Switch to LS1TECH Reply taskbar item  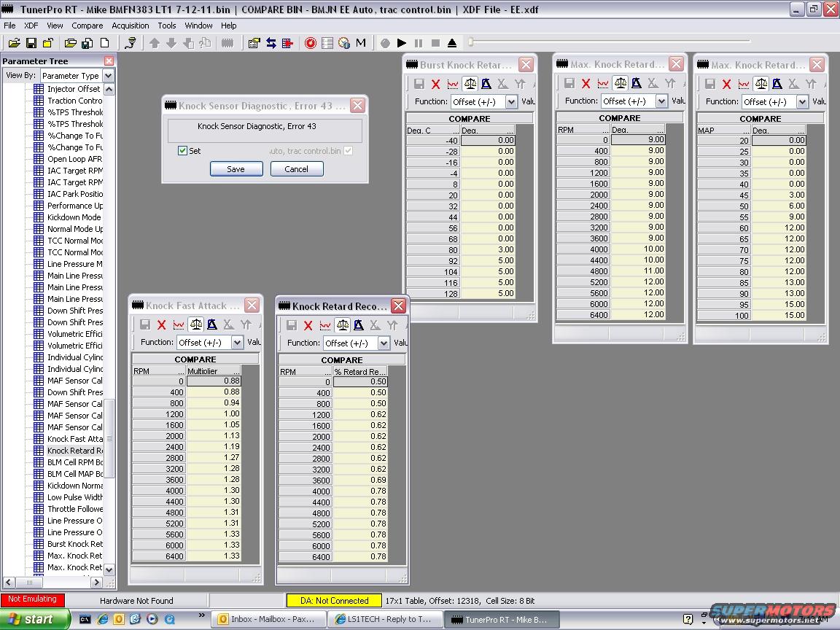385,619
